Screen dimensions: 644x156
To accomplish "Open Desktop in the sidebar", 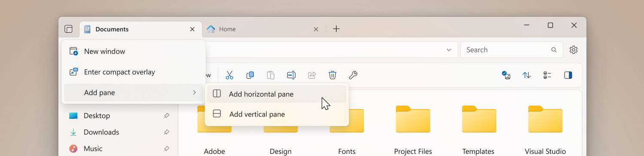I will (97, 116).
